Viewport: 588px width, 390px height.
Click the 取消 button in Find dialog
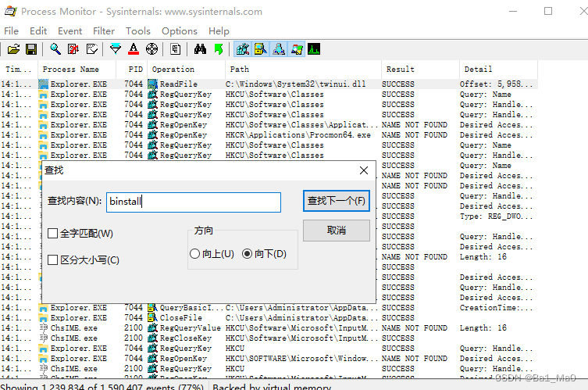pos(337,230)
